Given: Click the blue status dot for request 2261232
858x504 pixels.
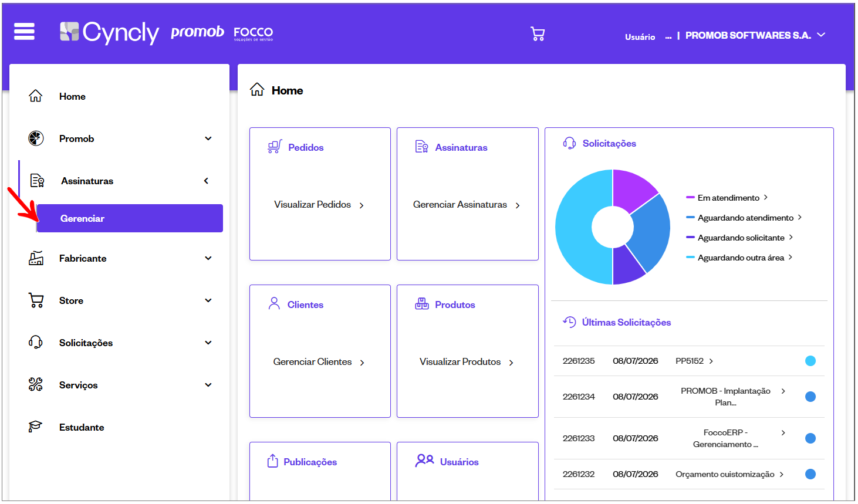Looking at the screenshot, I should (810, 474).
